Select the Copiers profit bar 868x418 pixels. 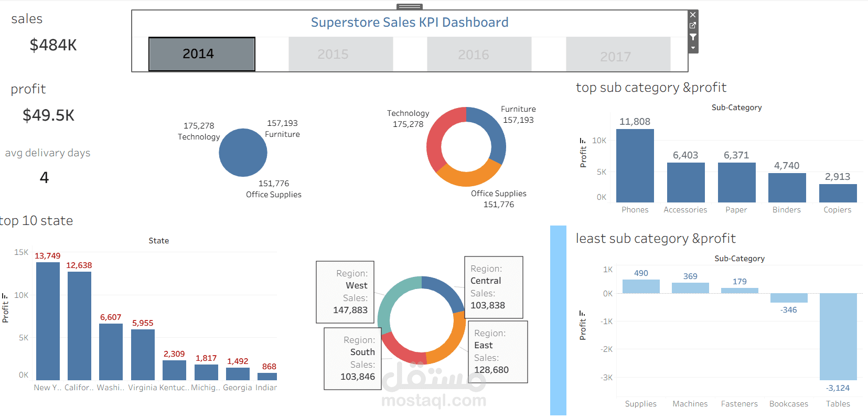[838, 193]
